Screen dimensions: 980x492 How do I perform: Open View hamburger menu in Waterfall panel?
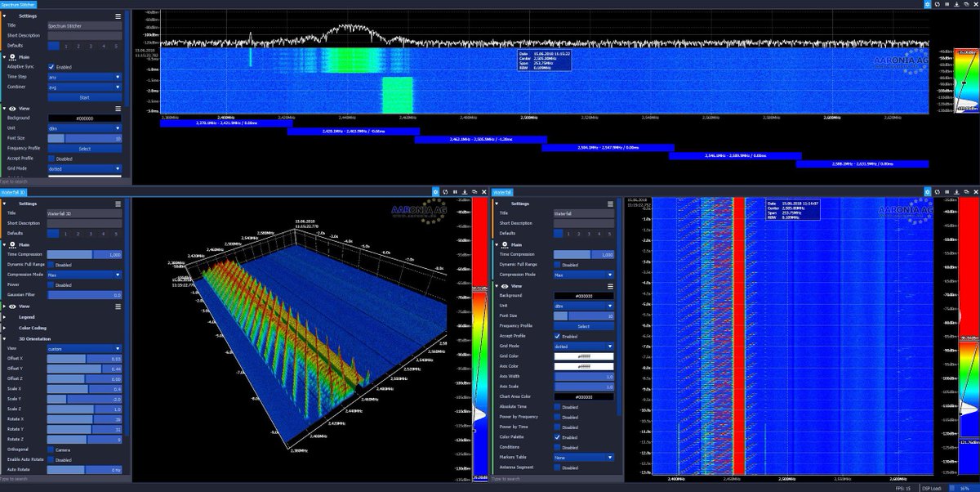click(611, 285)
